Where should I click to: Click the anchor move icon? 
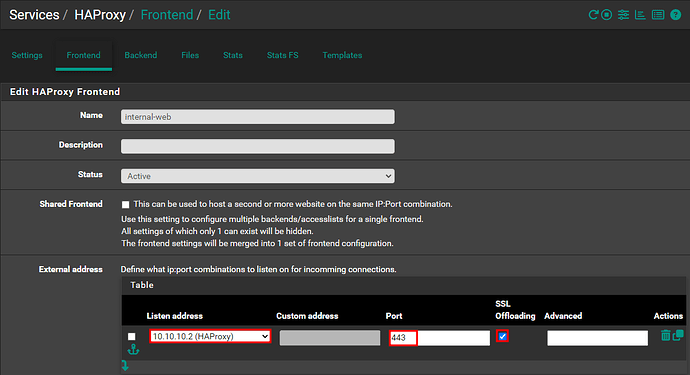[x=133, y=349]
